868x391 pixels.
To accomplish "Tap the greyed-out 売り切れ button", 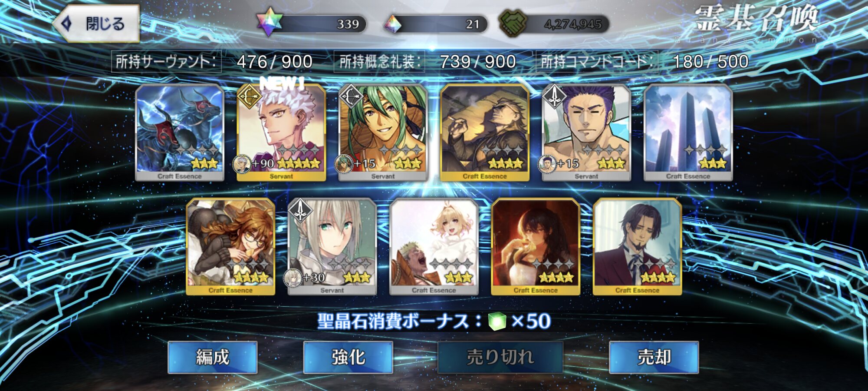I will (500, 357).
